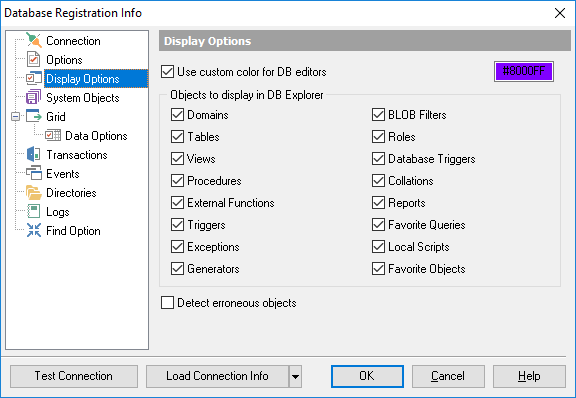Open the Find Option label
576x398 pixels.
click(x=73, y=231)
